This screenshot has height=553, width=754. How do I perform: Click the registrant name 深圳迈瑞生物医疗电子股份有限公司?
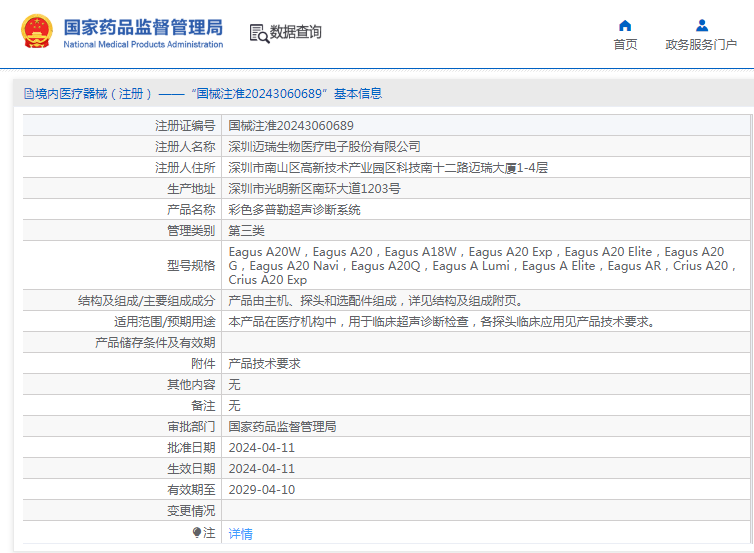click(x=325, y=147)
